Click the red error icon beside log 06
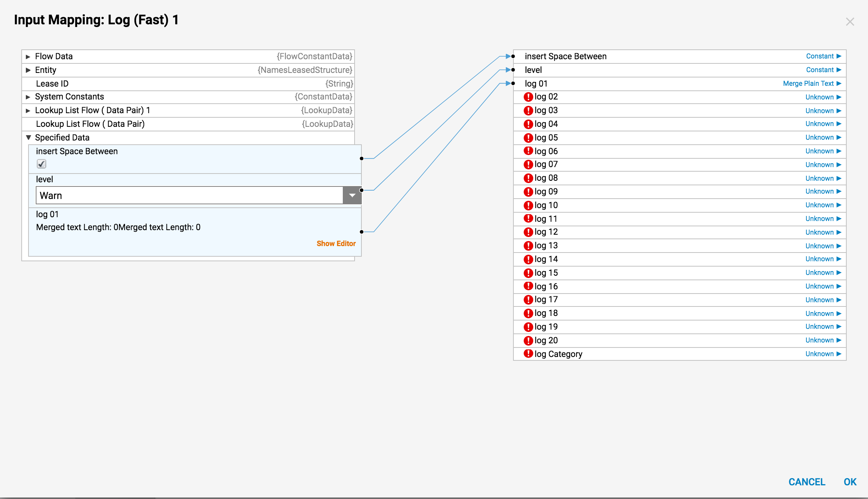The width and height of the screenshot is (868, 499). 528,151
